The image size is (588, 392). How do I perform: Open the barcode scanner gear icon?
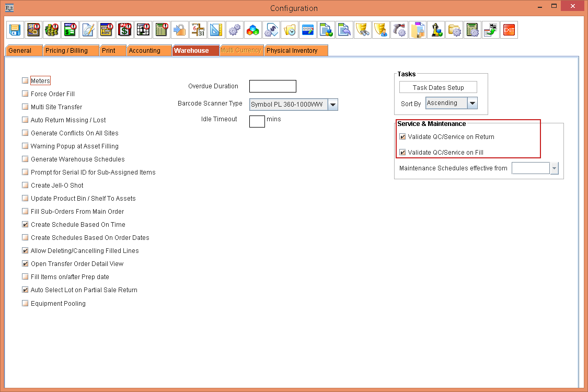coord(399,30)
